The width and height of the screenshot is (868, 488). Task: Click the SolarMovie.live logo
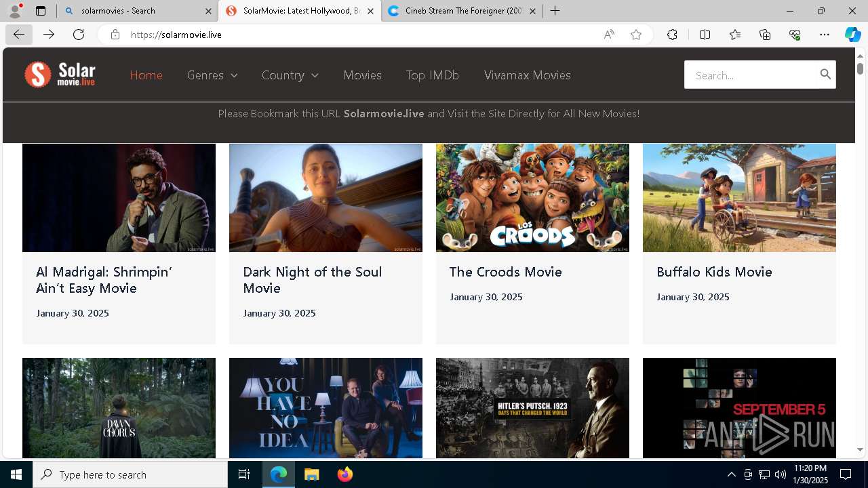[60, 75]
